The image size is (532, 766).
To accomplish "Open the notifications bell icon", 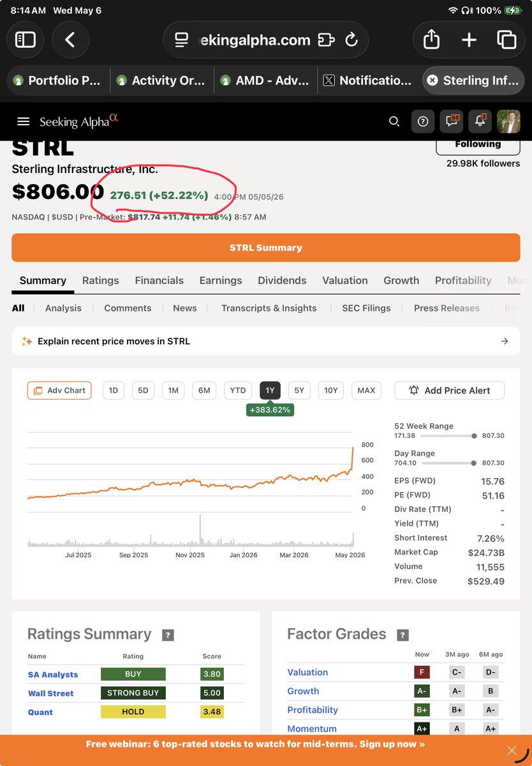I will (480, 121).
